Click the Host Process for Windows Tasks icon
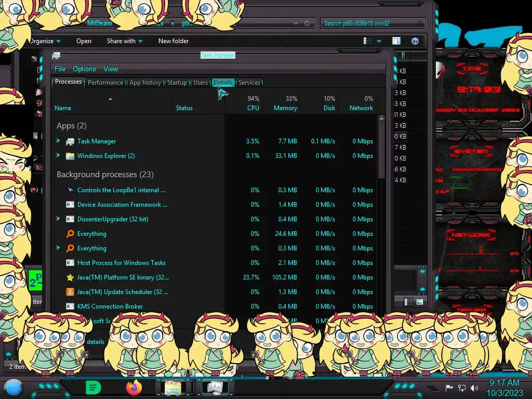This screenshot has width=532, height=399. [70, 262]
